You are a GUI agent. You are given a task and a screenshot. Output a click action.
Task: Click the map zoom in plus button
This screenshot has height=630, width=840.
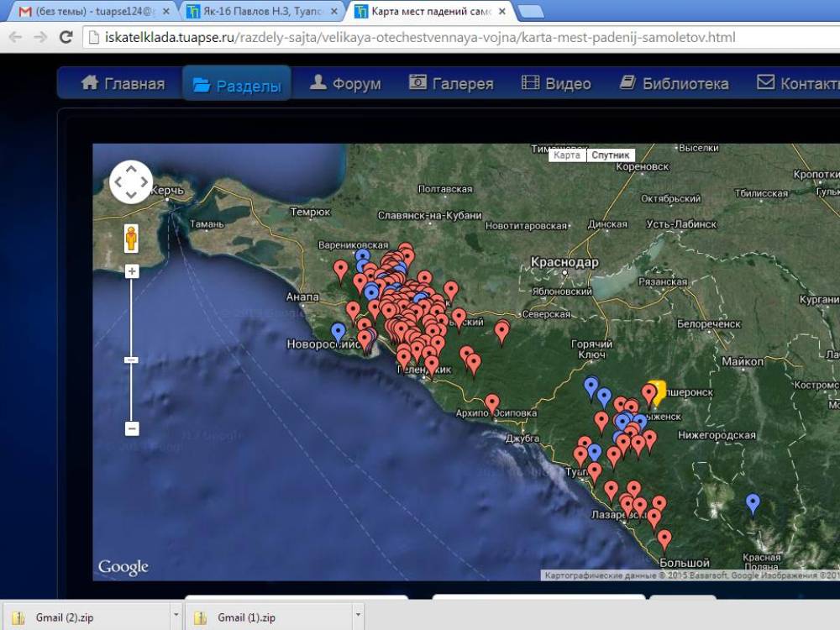pos(131,271)
